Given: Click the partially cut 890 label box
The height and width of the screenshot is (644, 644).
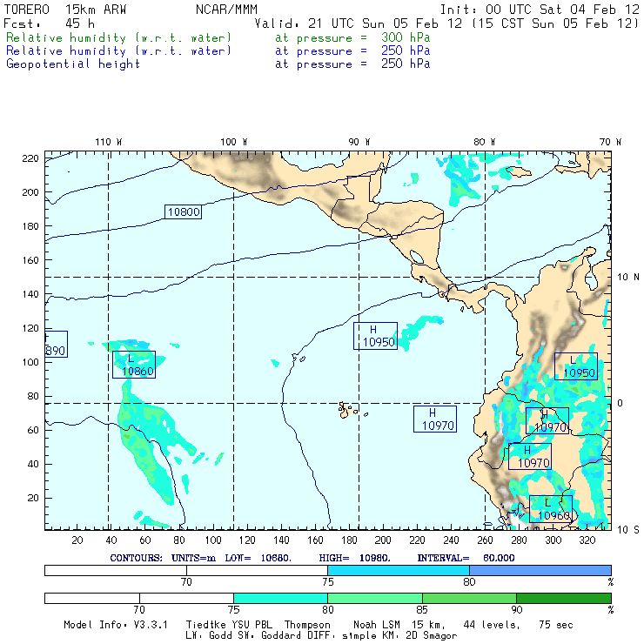Looking at the screenshot, I should click(x=56, y=344).
